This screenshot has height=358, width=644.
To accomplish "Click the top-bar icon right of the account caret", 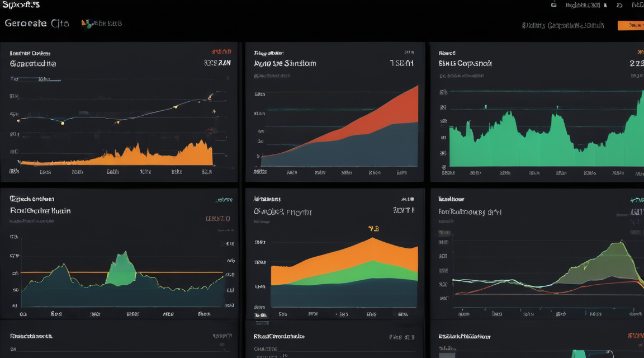I will [619, 6].
